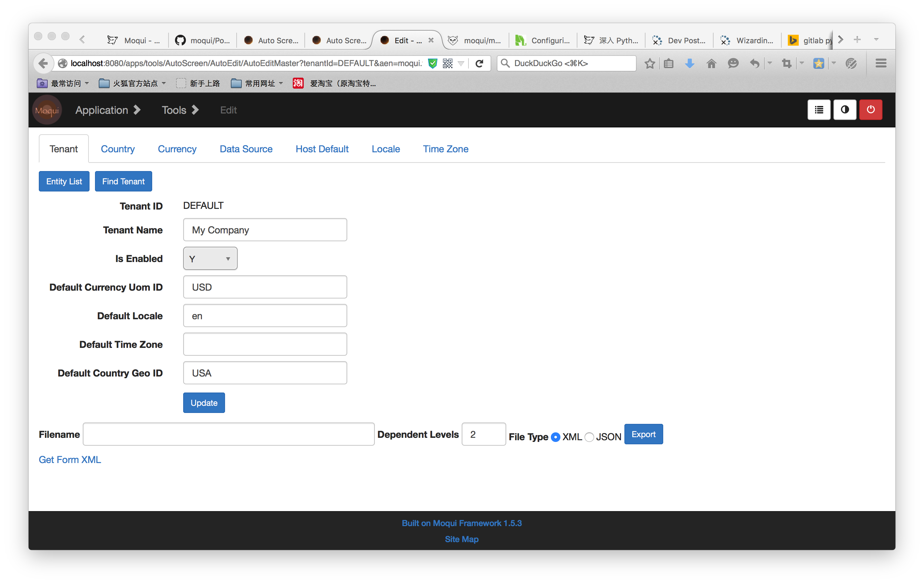The image size is (924, 584).
Task: Open the hamburger browser menu icon
Action: tap(881, 63)
